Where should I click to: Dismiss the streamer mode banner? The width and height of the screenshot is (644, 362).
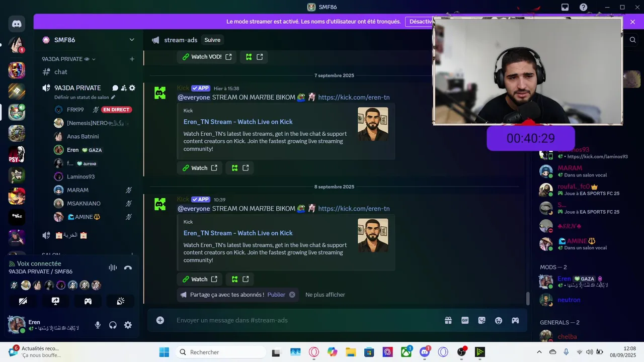[x=633, y=22]
